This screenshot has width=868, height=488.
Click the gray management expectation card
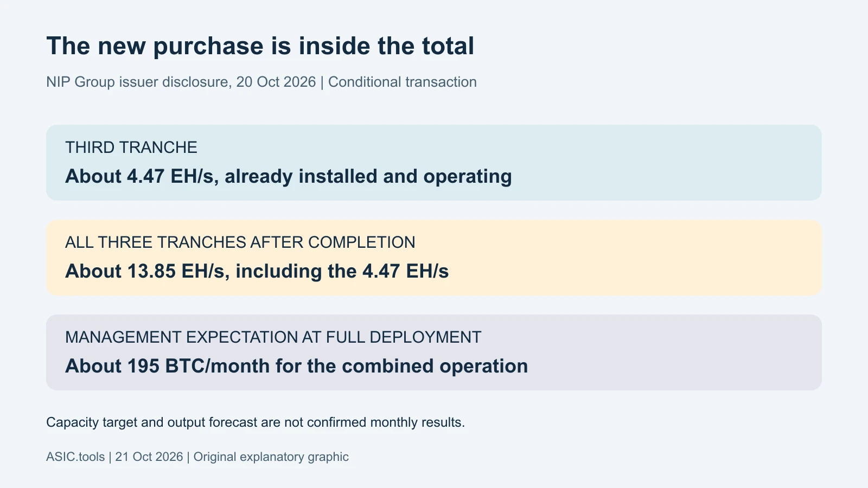click(434, 352)
